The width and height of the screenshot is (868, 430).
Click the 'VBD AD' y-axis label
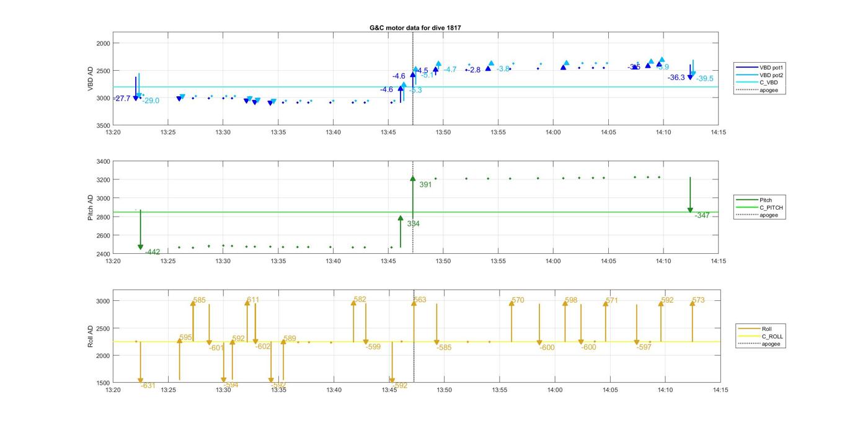[x=91, y=79]
